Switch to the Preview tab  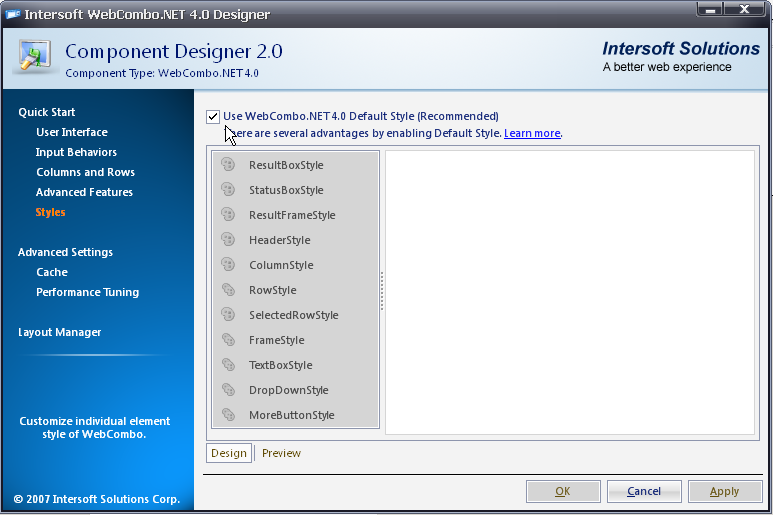click(x=281, y=453)
